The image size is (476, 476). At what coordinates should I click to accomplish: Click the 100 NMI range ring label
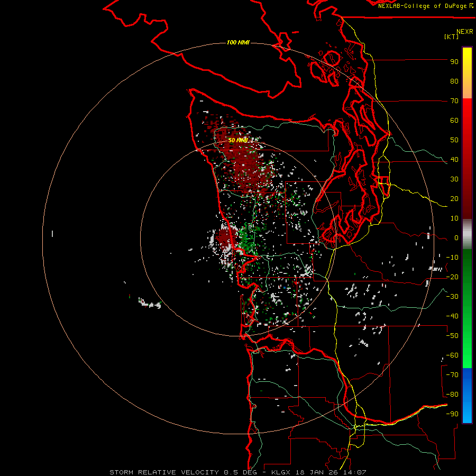point(238,42)
